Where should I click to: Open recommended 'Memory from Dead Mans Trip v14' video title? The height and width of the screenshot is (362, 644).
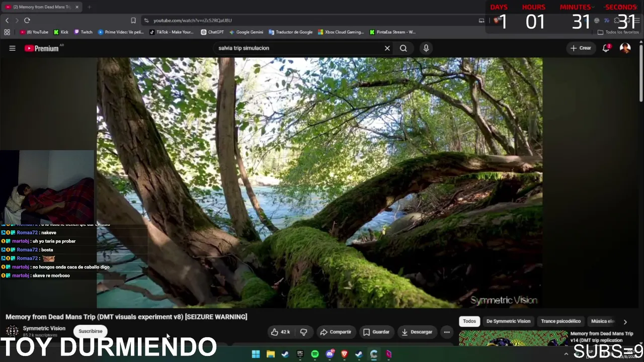click(602, 337)
